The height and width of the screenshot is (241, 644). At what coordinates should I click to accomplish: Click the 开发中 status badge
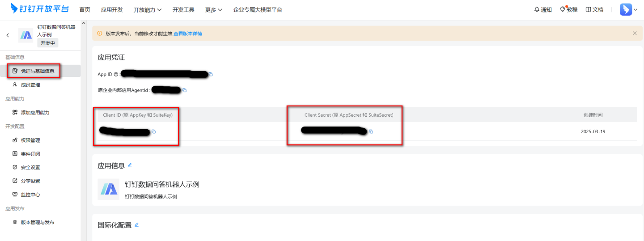point(47,43)
